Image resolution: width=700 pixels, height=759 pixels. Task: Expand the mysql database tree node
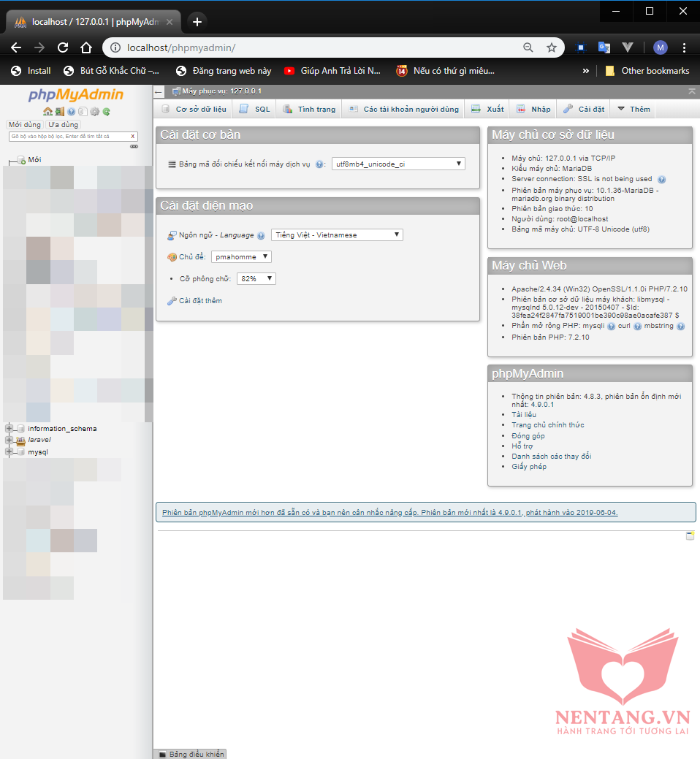pyautogui.click(x=9, y=452)
